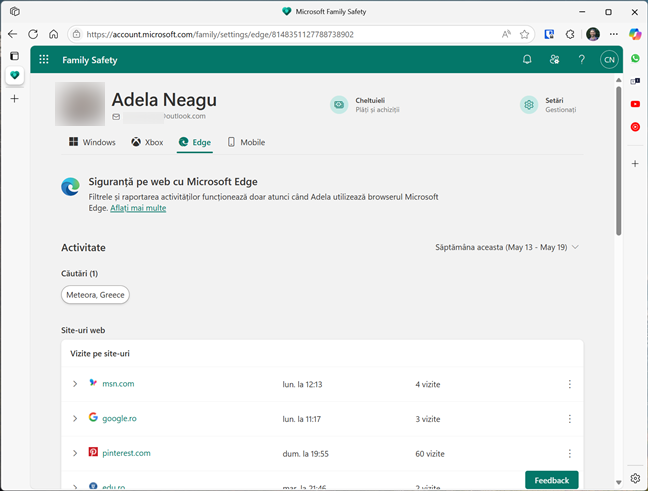Click the lun. la 12:13 timestamp
Screen dimensions: 648x491
click(x=303, y=384)
